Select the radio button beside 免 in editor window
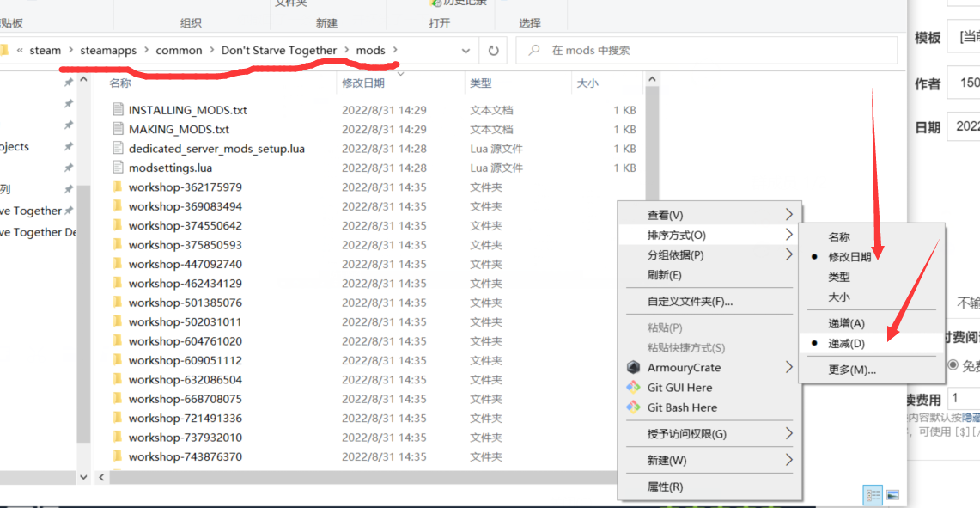This screenshot has width=980, height=508. point(953,364)
